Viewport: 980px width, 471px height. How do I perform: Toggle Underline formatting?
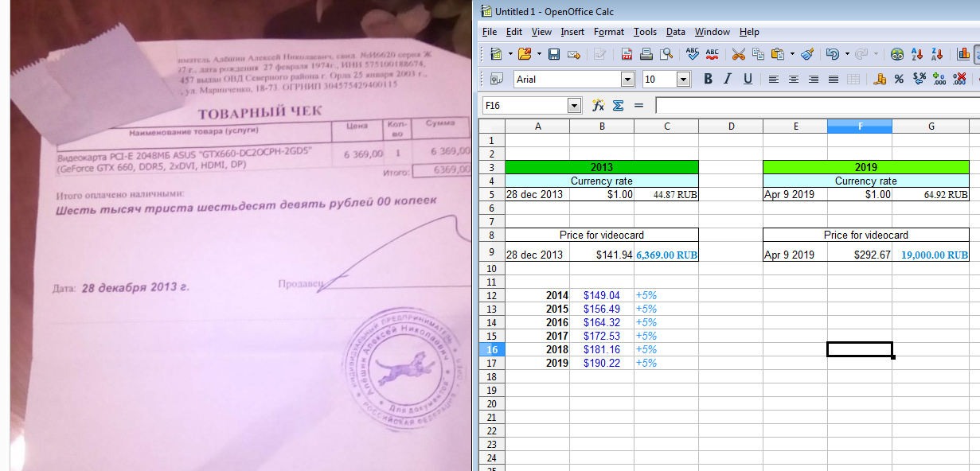click(748, 80)
